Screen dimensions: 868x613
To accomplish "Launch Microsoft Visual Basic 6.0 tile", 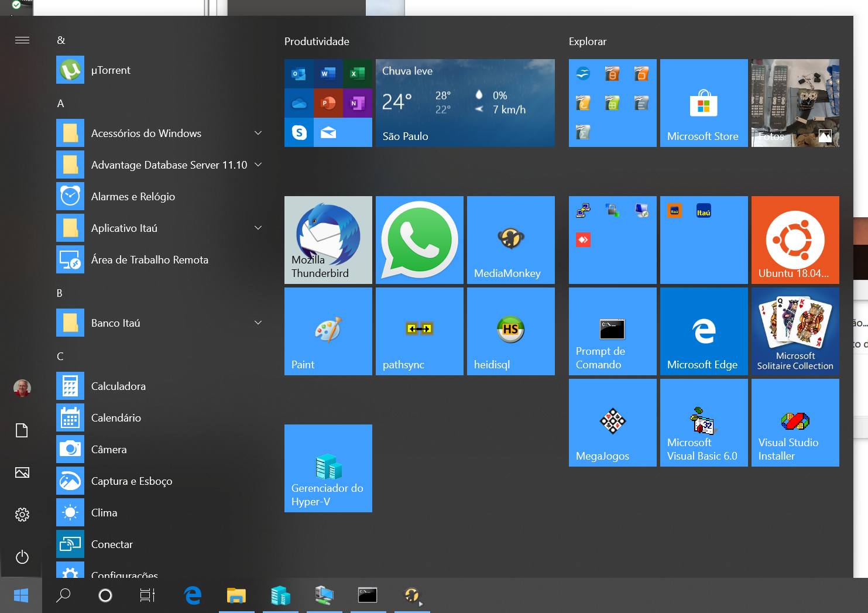I will tap(704, 423).
